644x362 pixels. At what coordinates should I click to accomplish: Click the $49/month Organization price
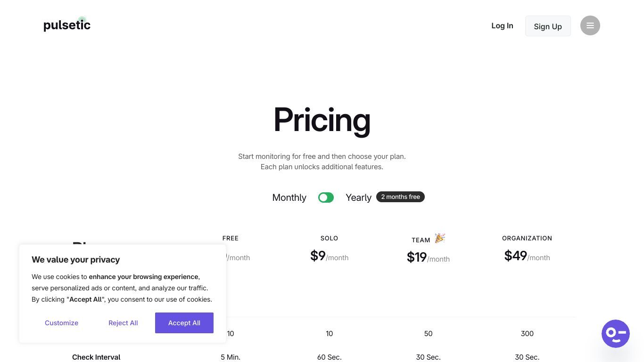pos(527,256)
